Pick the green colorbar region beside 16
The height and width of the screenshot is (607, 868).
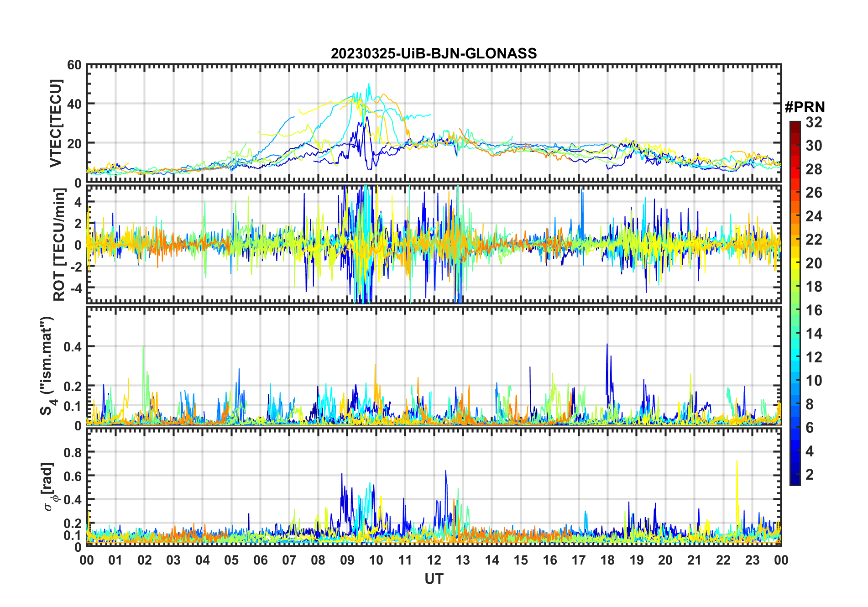(795, 310)
